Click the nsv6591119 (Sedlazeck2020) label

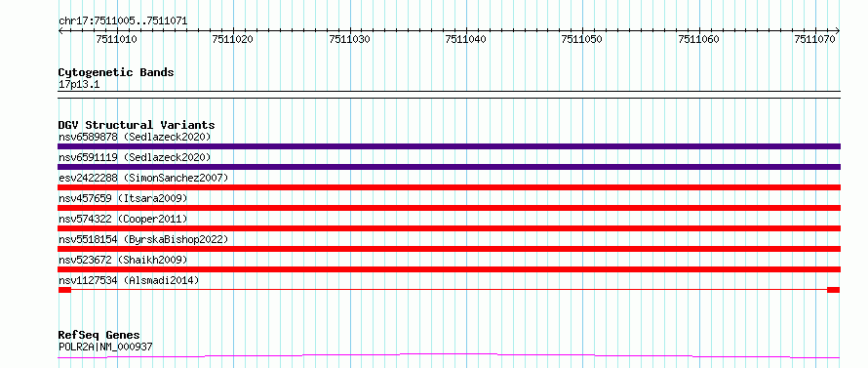click(x=135, y=157)
